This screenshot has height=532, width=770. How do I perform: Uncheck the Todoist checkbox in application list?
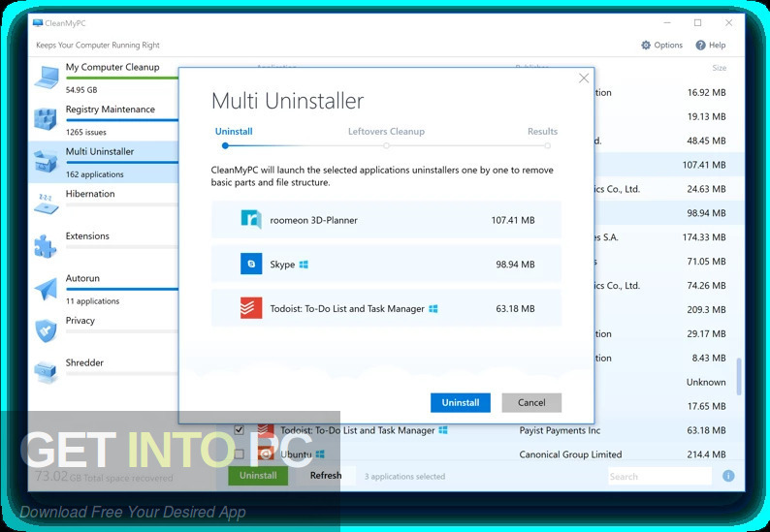pyautogui.click(x=240, y=430)
